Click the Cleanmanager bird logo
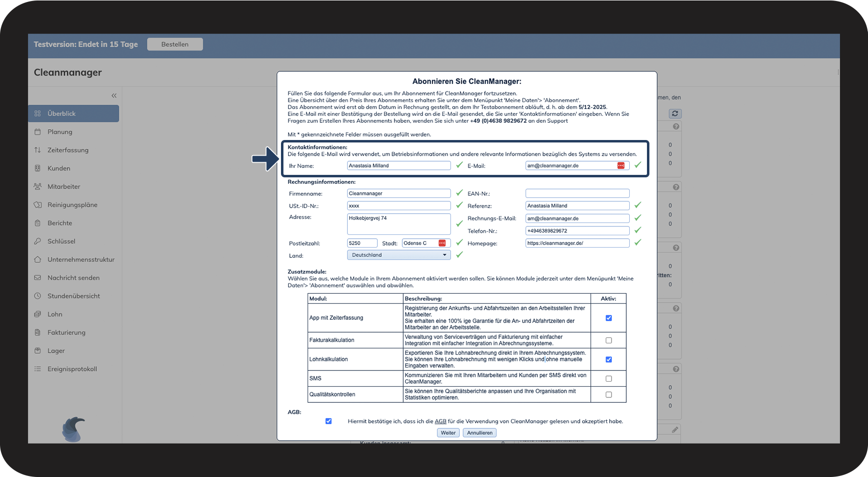 tap(74, 429)
